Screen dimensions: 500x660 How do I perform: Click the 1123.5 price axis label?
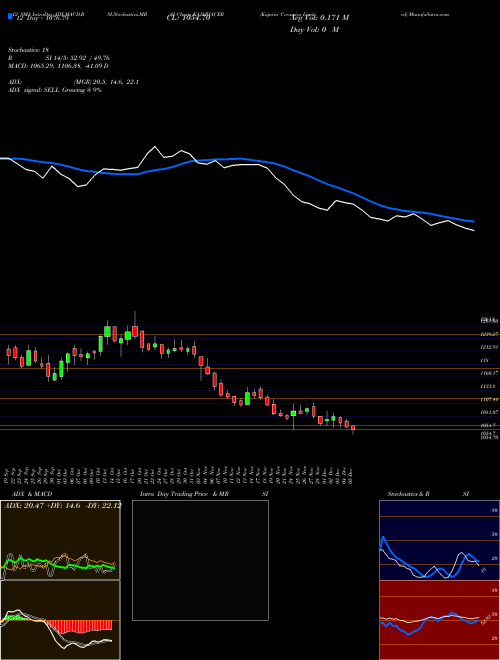490,386
